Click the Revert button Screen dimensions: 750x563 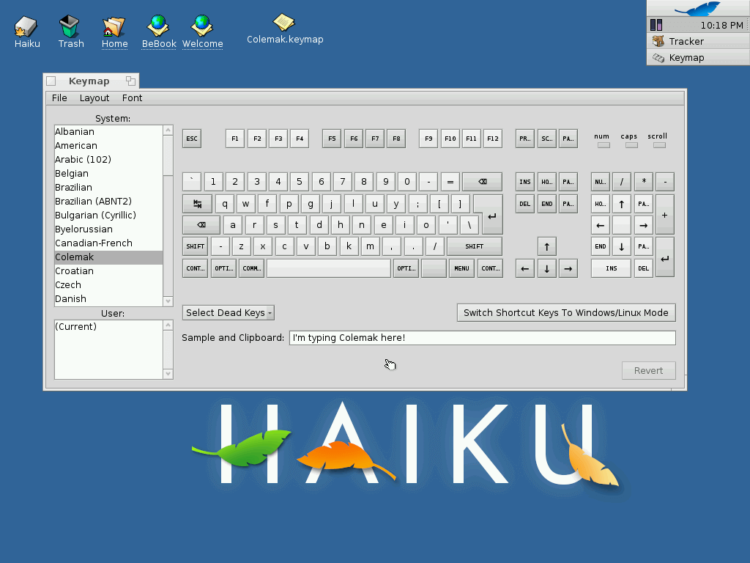(x=649, y=371)
